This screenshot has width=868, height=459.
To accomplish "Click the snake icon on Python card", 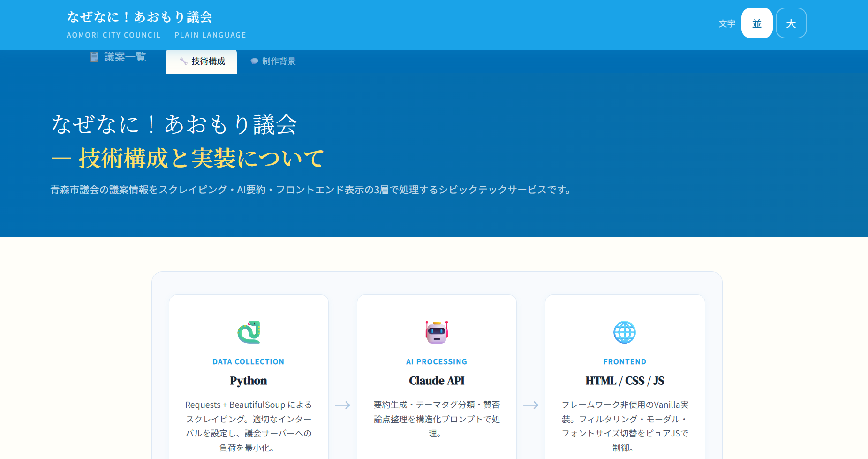I will 249,332.
